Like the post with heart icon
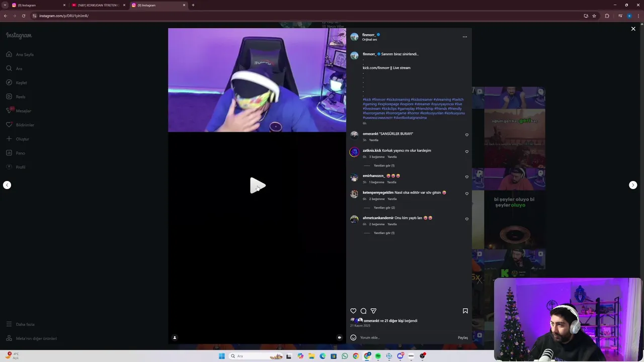Viewport: 644px width, 362px height. coord(353,311)
